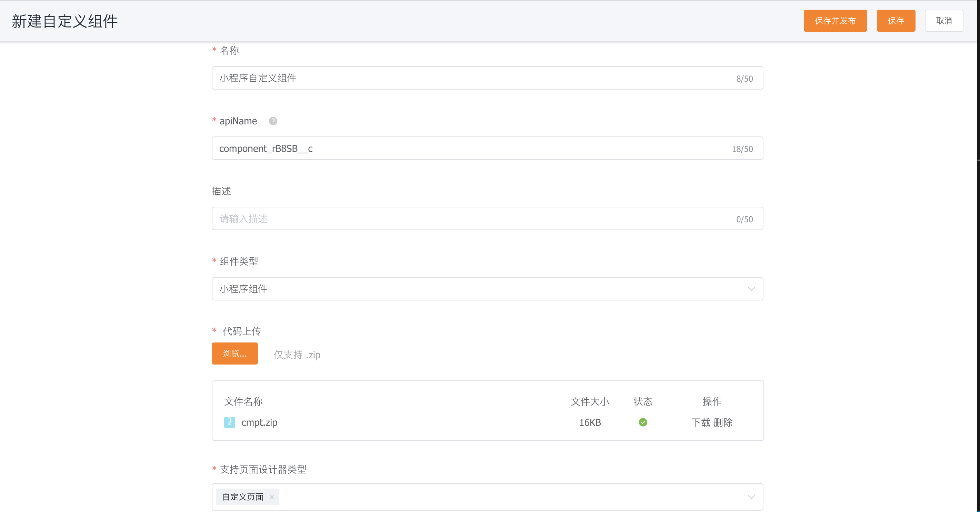980x512 pixels.
Task: Click the 16KB file size value
Action: point(590,422)
